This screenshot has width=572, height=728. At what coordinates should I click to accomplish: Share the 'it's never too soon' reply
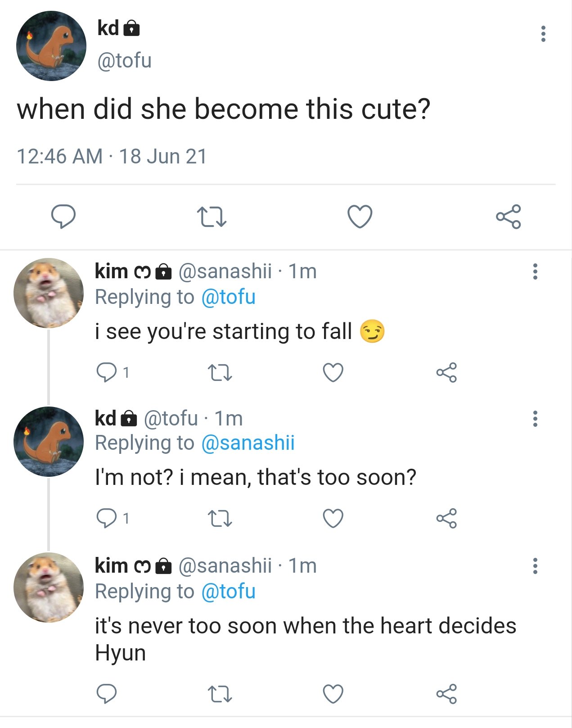446,694
